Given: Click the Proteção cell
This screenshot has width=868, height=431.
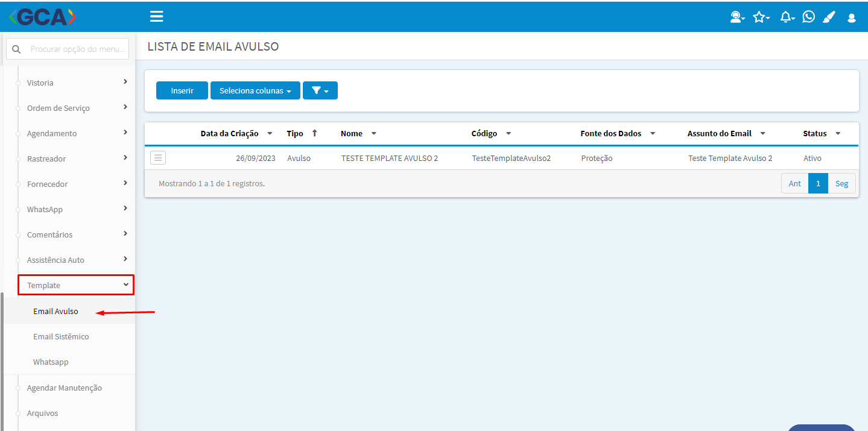Looking at the screenshot, I should tap(597, 158).
